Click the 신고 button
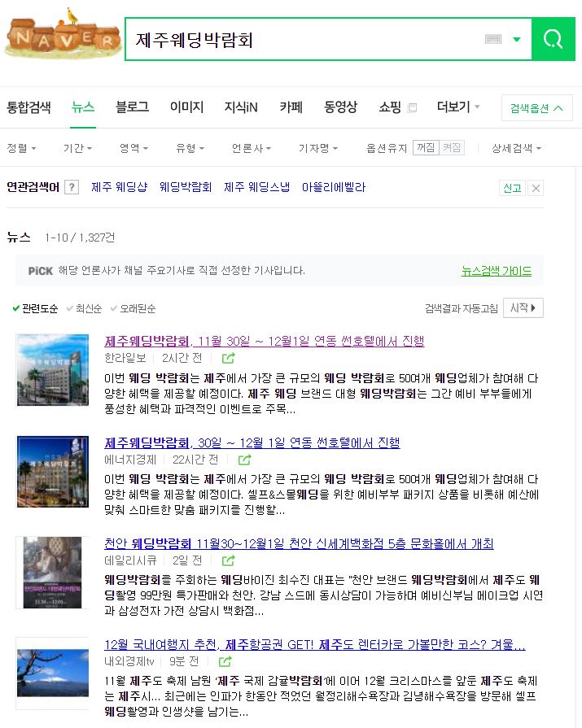The height and width of the screenshot is (728, 582). (x=512, y=188)
